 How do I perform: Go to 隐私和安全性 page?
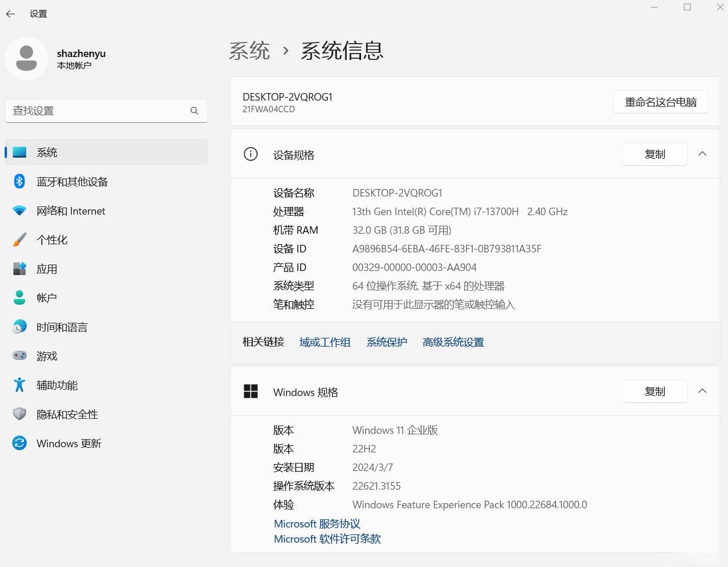(106, 414)
